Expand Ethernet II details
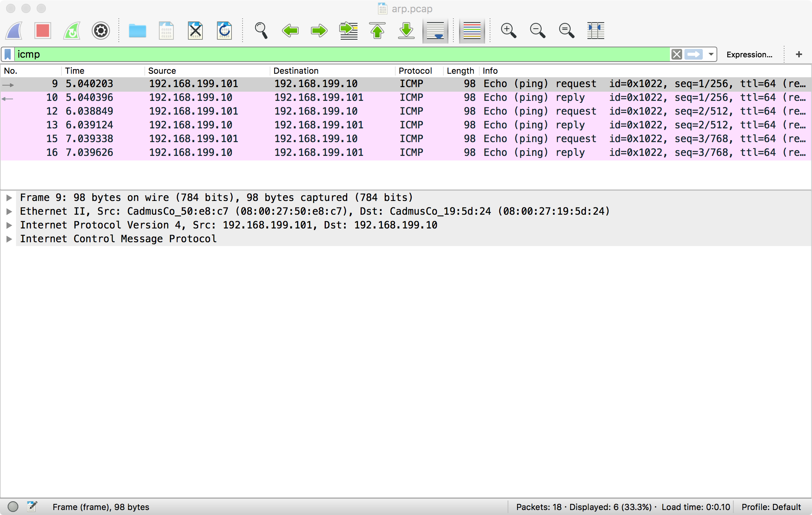The height and width of the screenshot is (515, 812). coord(9,211)
